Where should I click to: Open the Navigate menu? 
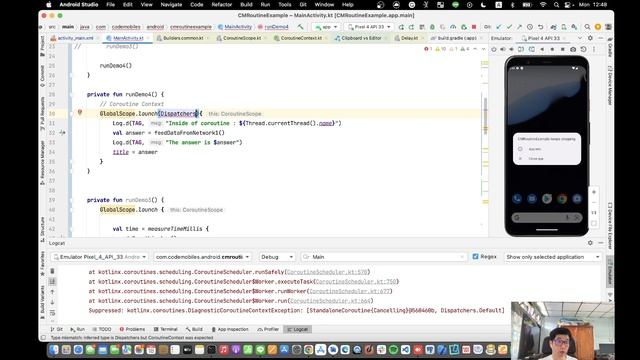coord(171,4)
